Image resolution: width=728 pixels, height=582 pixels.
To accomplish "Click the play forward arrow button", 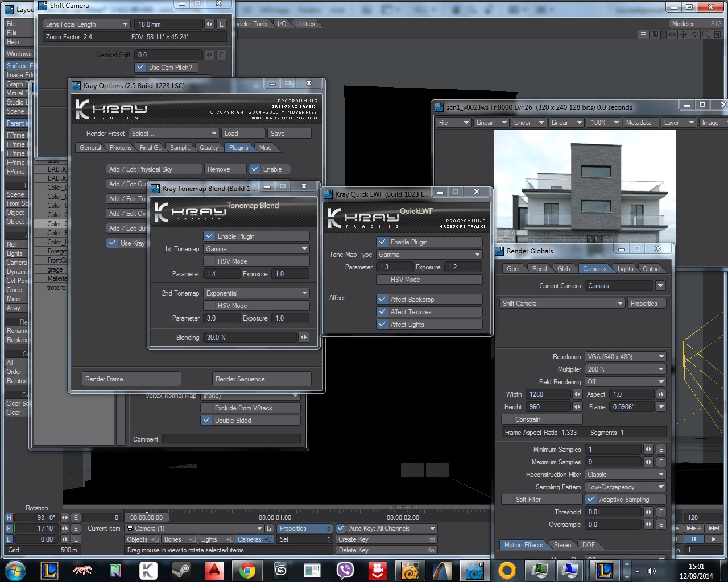I will [x=713, y=539].
